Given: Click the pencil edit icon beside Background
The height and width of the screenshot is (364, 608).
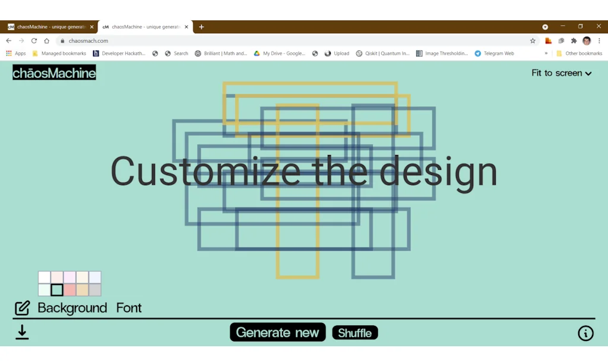Looking at the screenshot, I should [x=23, y=308].
